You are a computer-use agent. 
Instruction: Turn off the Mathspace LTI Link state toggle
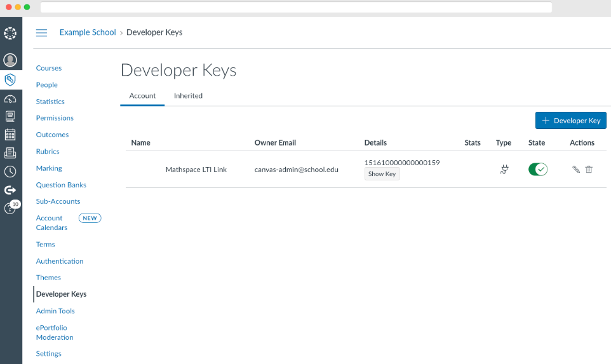(538, 169)
